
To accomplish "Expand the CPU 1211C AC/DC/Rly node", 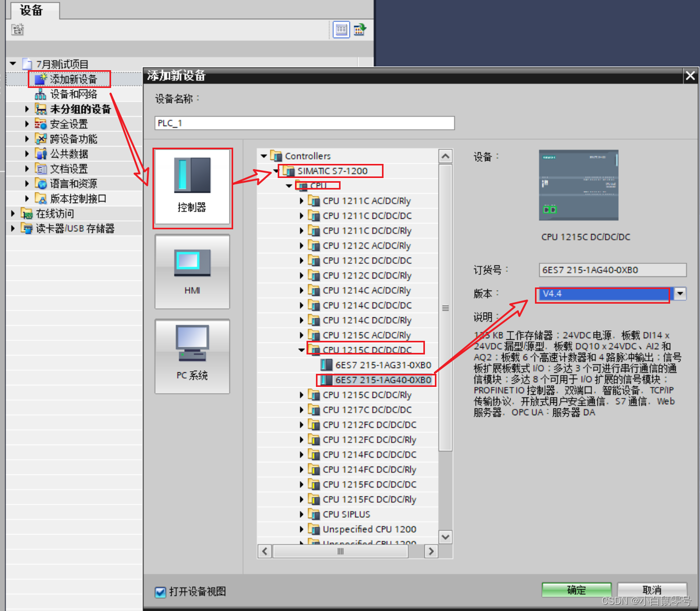I will (x=301, y=201).
